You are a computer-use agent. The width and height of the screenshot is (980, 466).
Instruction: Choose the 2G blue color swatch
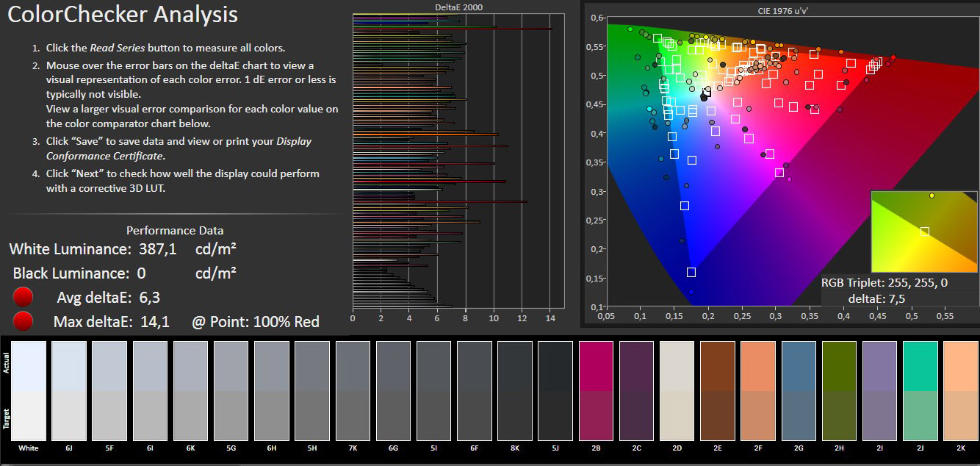point(799,390)
